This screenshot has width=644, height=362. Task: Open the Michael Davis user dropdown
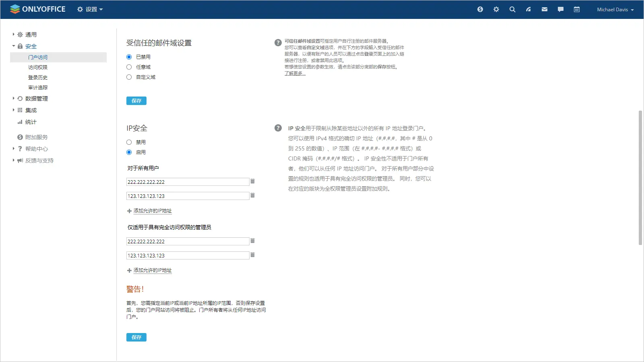(615, 10)
